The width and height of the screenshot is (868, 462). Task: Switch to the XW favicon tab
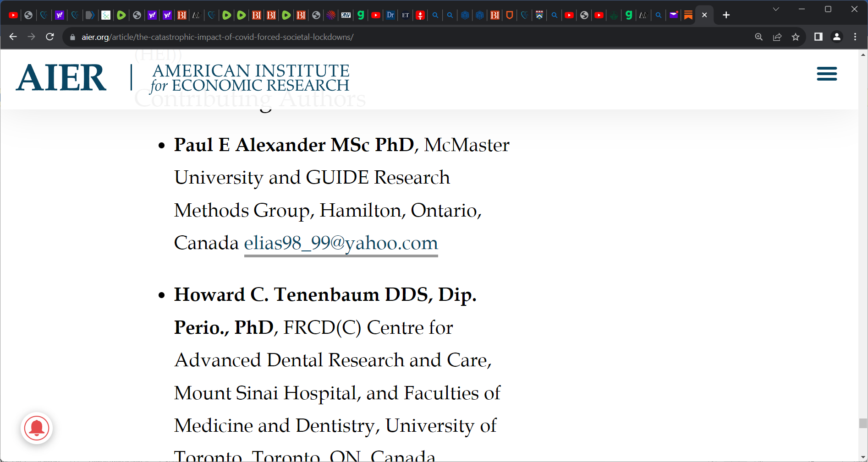point(346,15)
